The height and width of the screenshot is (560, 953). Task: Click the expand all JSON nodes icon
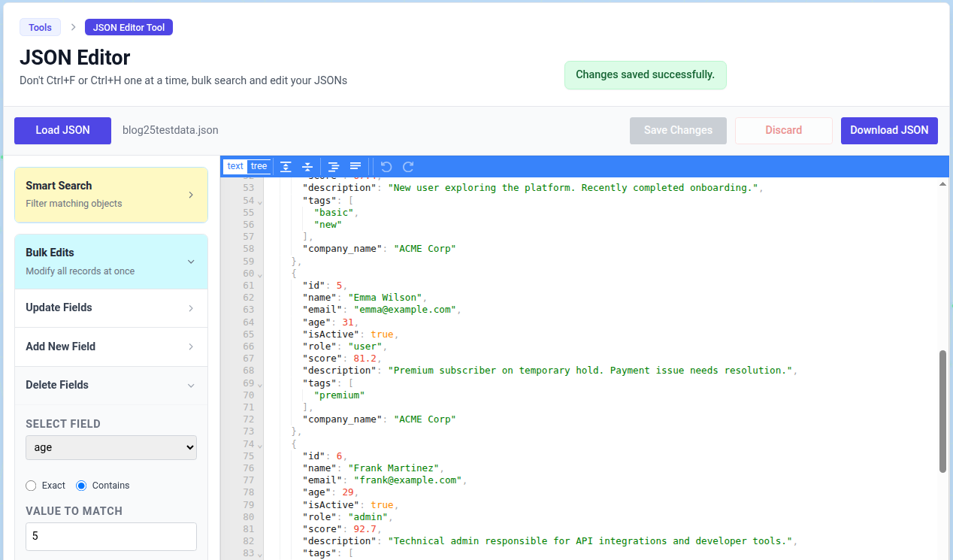tap(286, 166)
